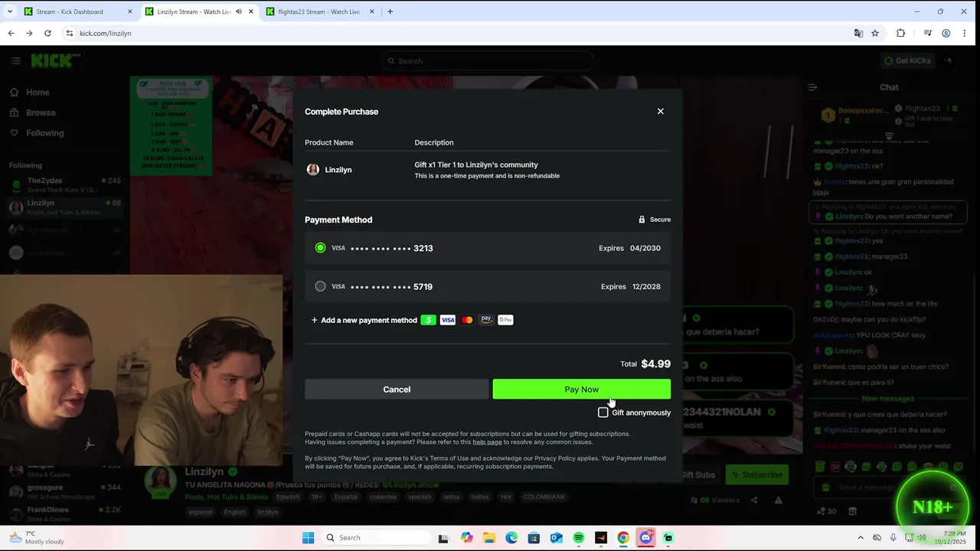Open FrankDimes channel in the sidebar

click(64, 513)
